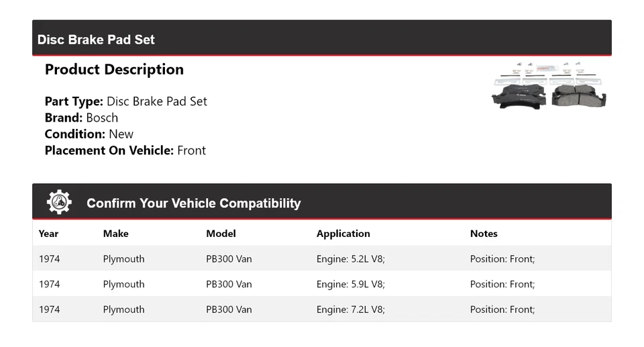The image size is (644, 347).
Task: Click the Part Type: Disc Brake Pad Set line
Action: pos(125,101)
